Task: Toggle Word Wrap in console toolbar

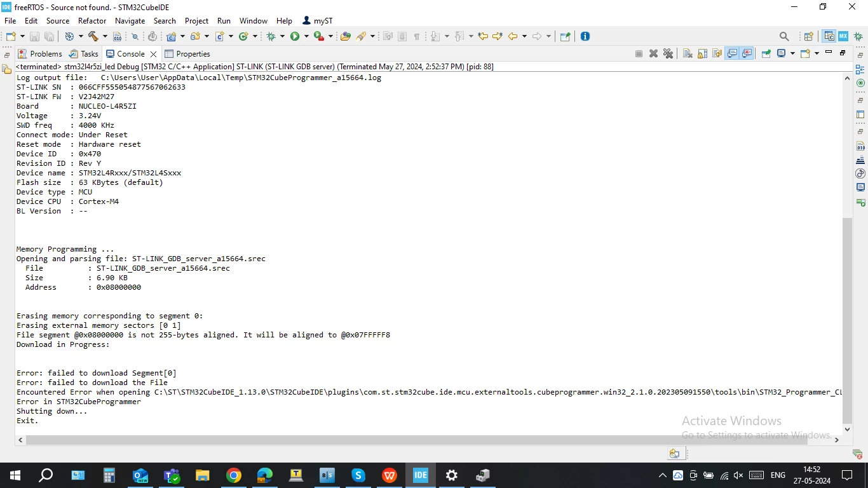Action: (717, 54)
